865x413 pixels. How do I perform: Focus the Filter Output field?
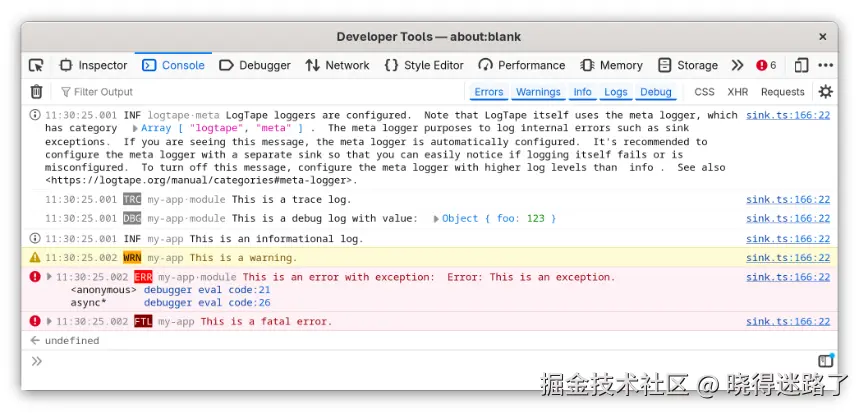point(259,92)
